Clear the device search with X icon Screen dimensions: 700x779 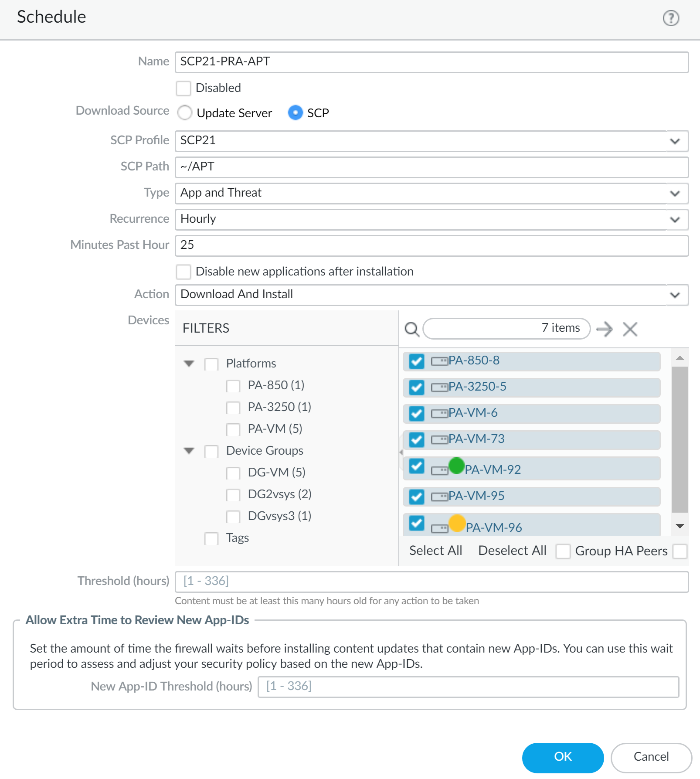630,329
